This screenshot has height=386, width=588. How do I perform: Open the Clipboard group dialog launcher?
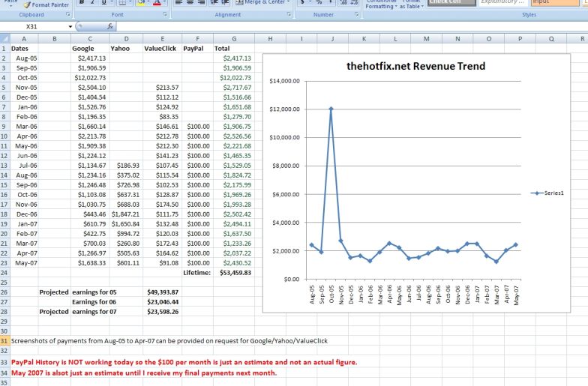coord(68,14)
